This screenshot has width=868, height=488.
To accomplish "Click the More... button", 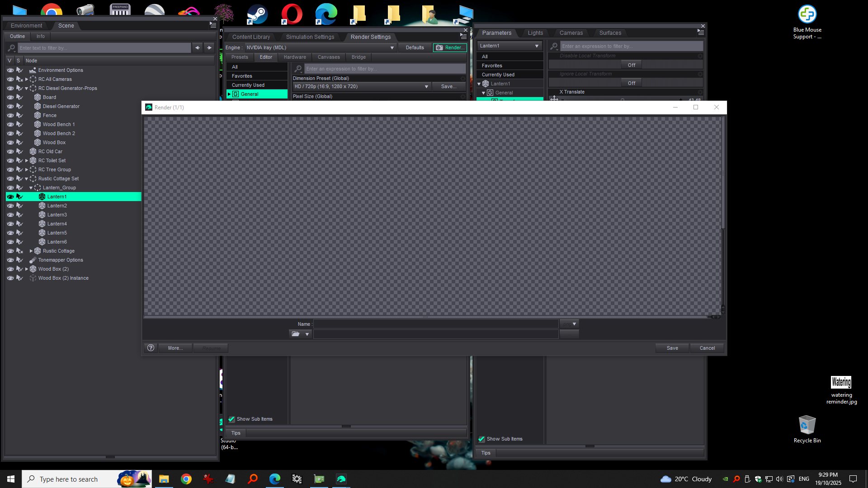I will tap(175, 348).
